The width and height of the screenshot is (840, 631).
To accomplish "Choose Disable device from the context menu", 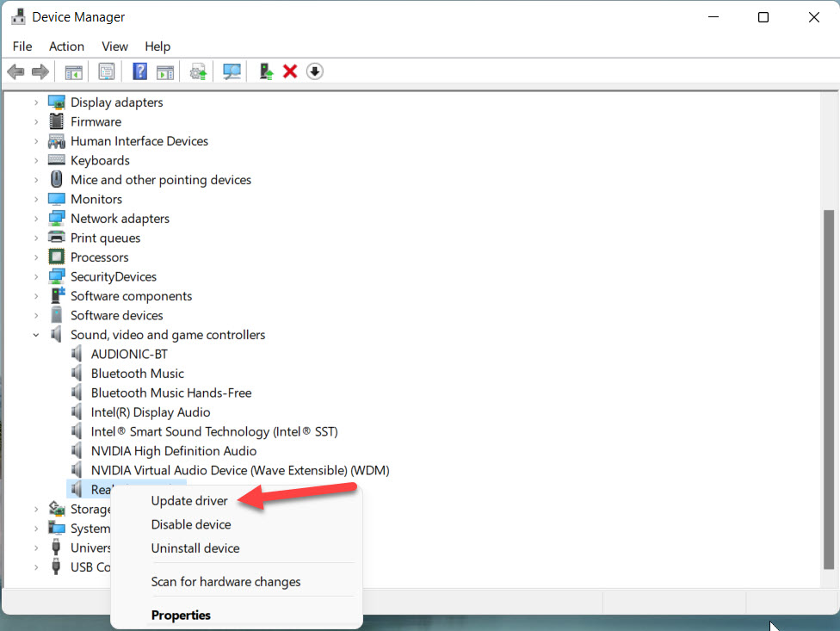I will point(190,524).
